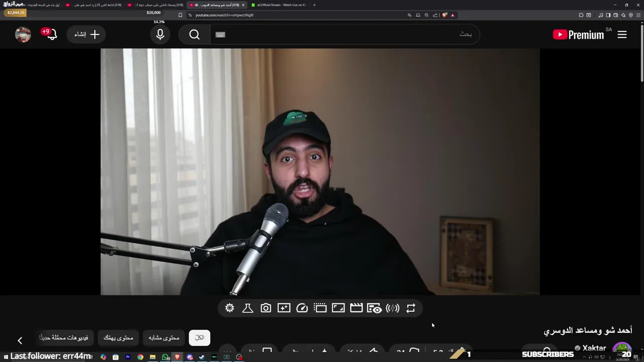Open the إنشاء create button

pyautogui.click(x=87, y=34)
